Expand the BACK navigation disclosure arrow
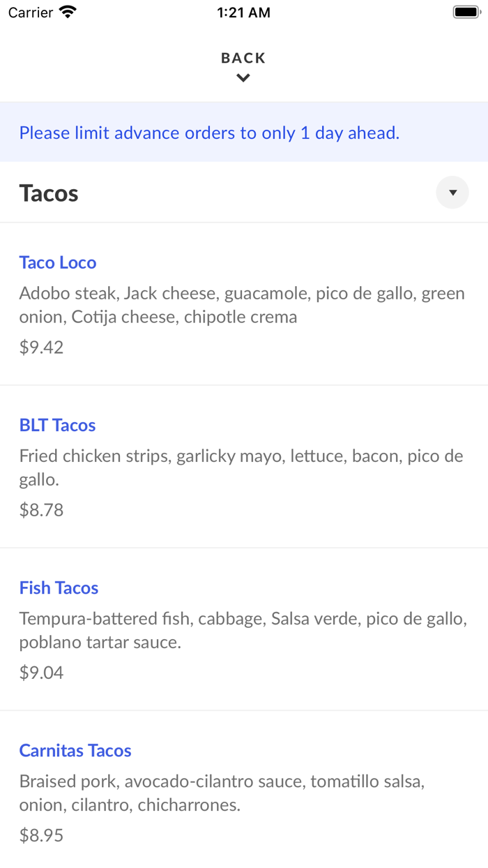This screenshot has height=868, width=488. click(x=243, y=77)
